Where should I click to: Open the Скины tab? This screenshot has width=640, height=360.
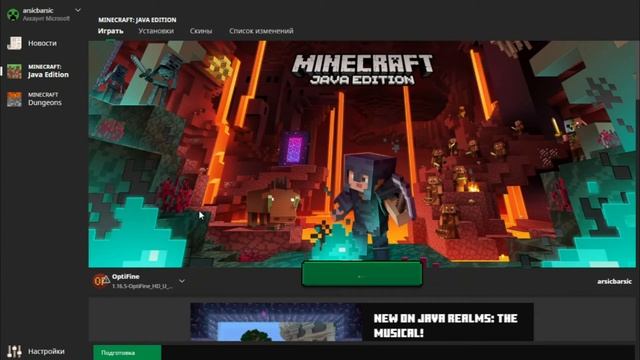[x=201, y=31]
